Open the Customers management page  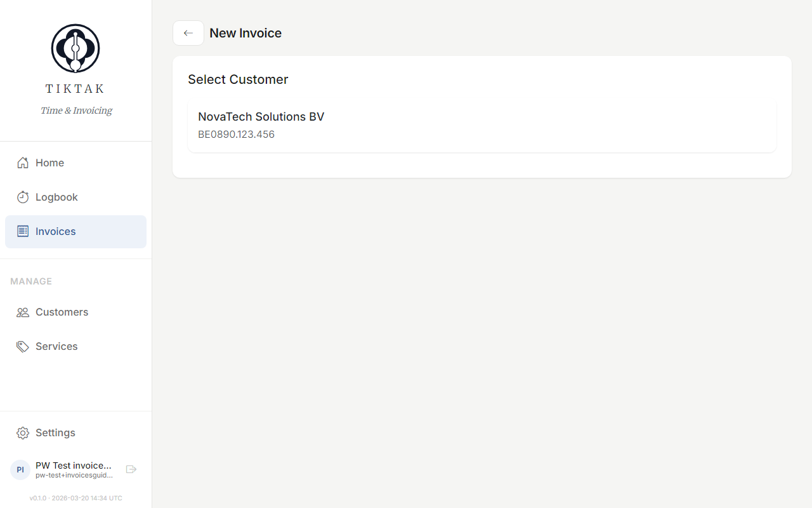[x=61, y=312]
